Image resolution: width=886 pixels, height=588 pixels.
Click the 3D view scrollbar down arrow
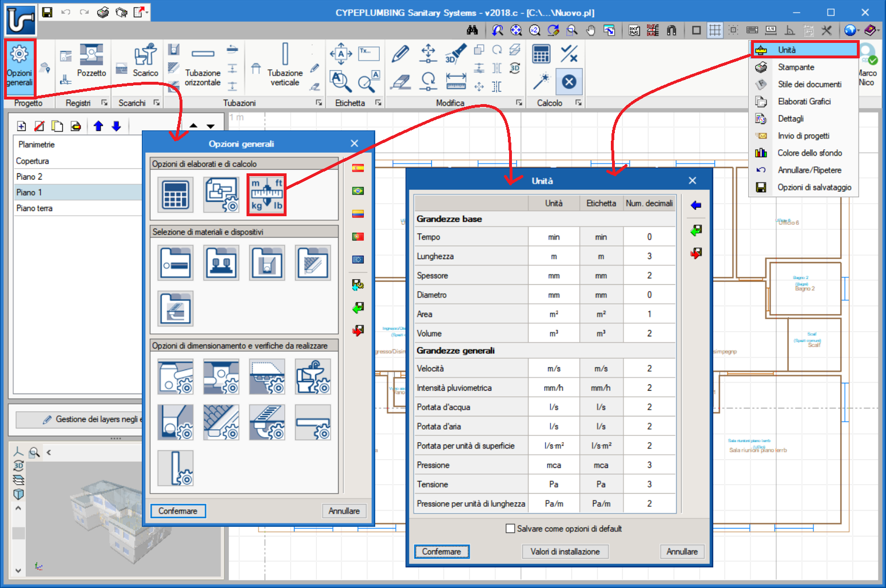point(18,570)
